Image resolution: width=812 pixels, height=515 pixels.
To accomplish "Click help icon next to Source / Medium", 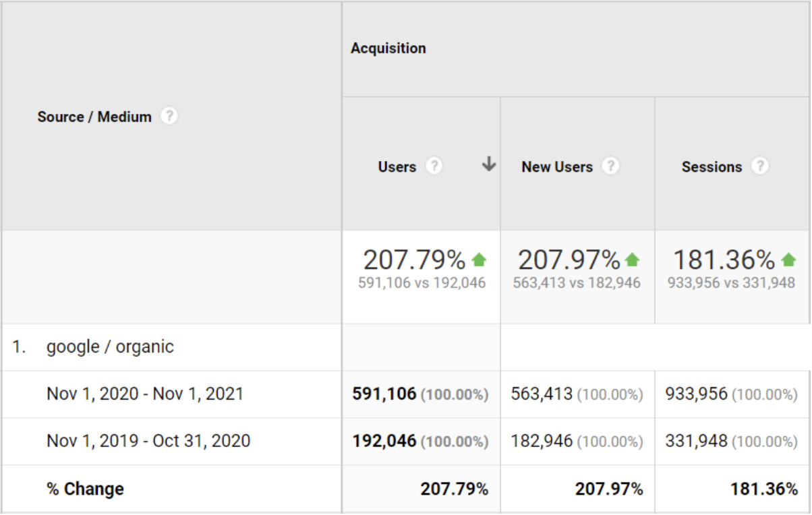I will [x=169, y=117].
